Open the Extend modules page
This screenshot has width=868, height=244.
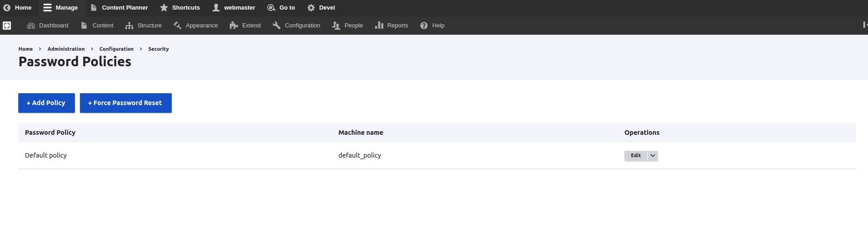tap(245, 26)
